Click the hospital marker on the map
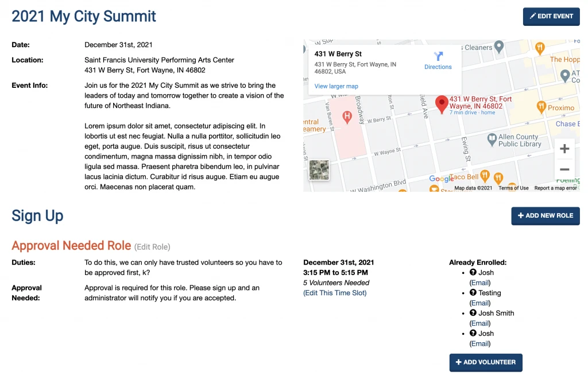This screenshot has height=379, width=588. 347,117
